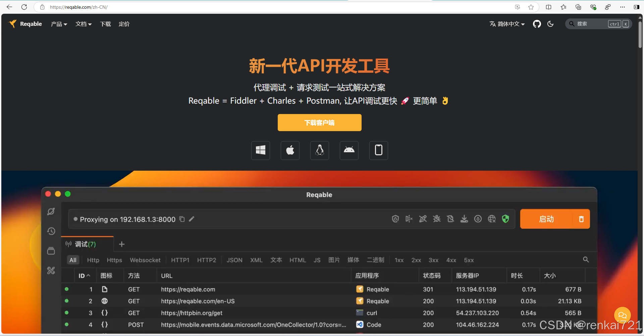Click the bug breakpoint icon in toolbar
The image size is (644, 336).
[437, 219]
